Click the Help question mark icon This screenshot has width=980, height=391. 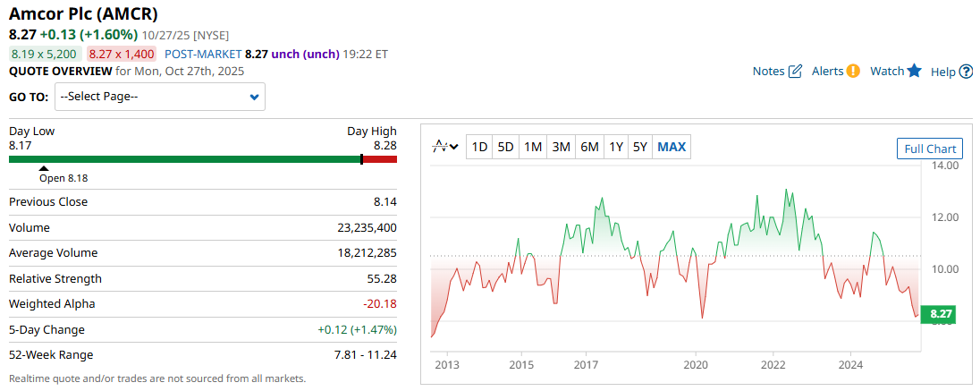pos(966,72)
